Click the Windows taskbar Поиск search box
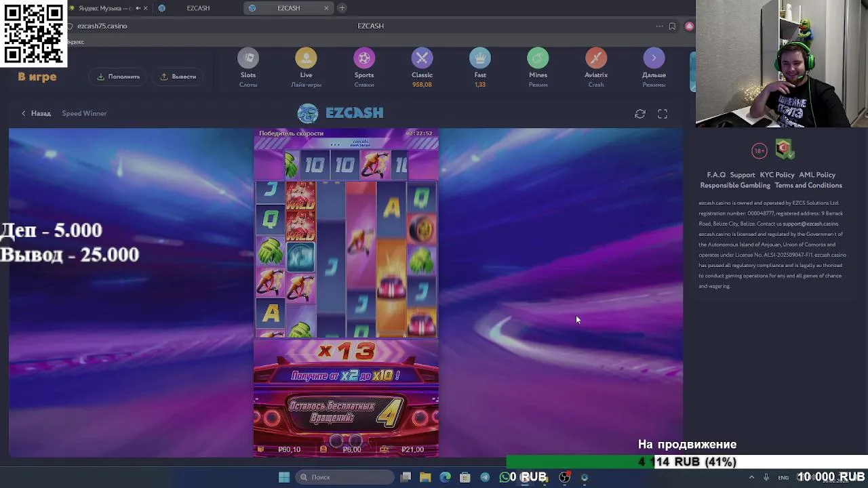This screenshot has height=488, width=868. [x=346, y=477]
